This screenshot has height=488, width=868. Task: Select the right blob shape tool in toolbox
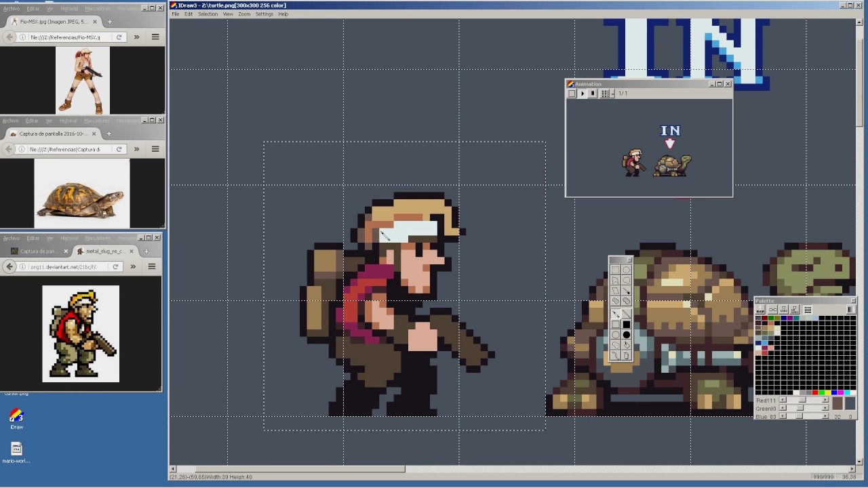click(x=627, y=300)
